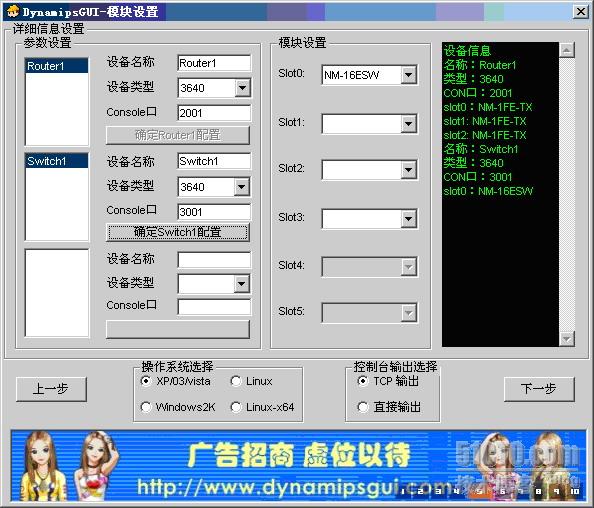
Task: Click the empty third 设备名称 field
Action: point(214,260)
